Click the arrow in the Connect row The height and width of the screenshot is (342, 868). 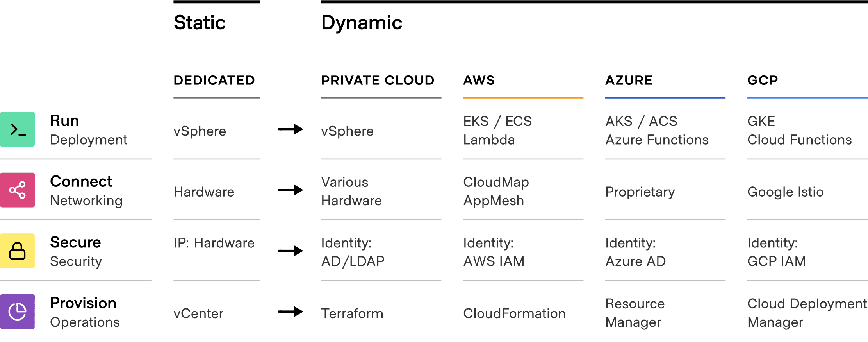pyautogui.click(x=290, y=190)
